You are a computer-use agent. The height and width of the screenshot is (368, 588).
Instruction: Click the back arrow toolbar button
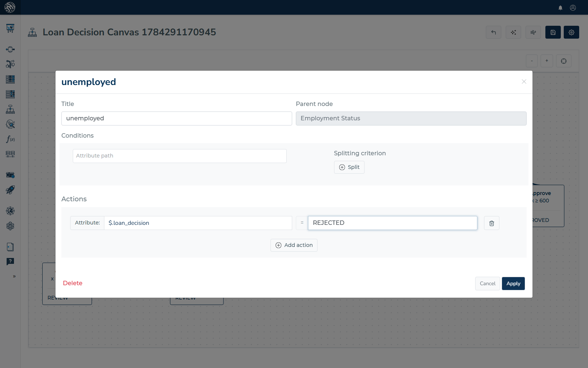[494, 32]
